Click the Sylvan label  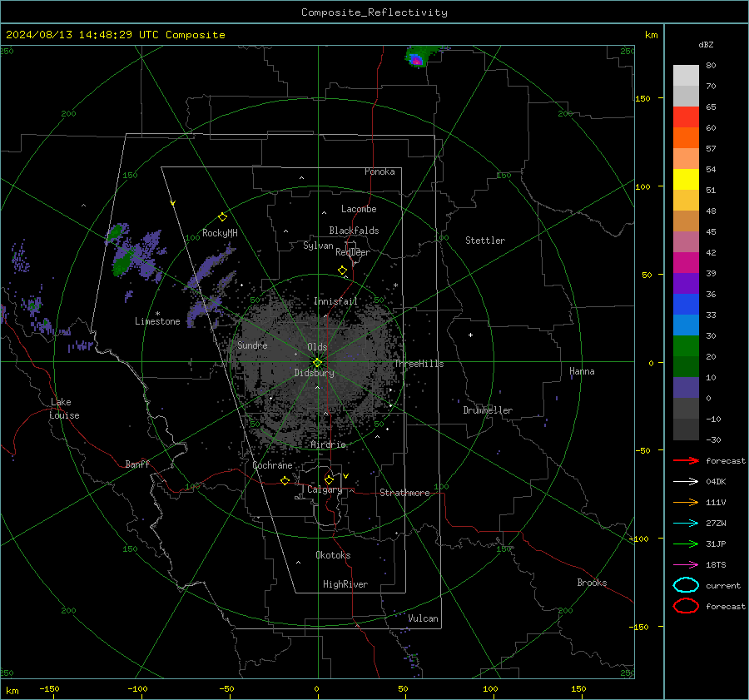pyautogui.click(x=318, y=246)
